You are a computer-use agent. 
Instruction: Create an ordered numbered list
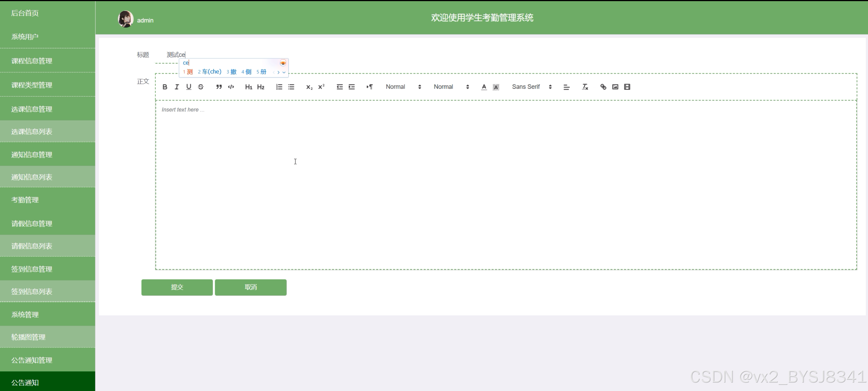279,87
